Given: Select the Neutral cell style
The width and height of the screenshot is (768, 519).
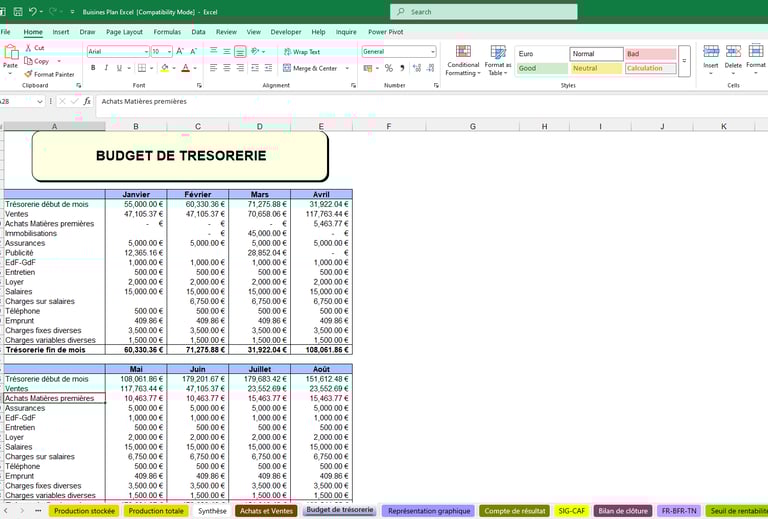Looking at the screenshot, I should pyautogui.click(x=596, y=69).
